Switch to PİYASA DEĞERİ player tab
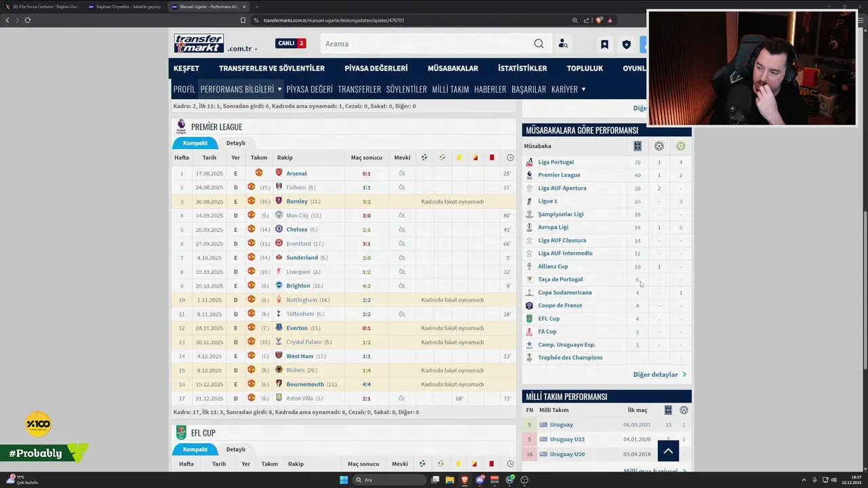This screenshot has width=868, height=488. (x=309, y=89)
